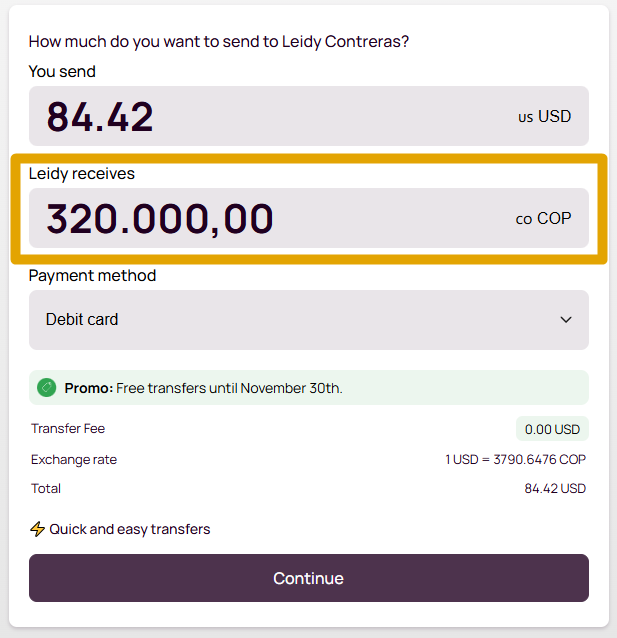Click the green promo tag icon
Image resolution: width=617 pixels, height=638 pixels.
point(47,387)
